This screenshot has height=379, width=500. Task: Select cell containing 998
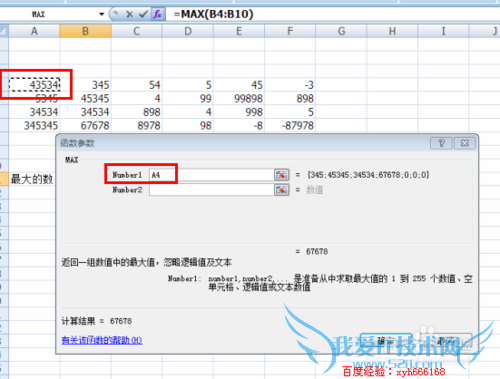[x=239, y=112]
